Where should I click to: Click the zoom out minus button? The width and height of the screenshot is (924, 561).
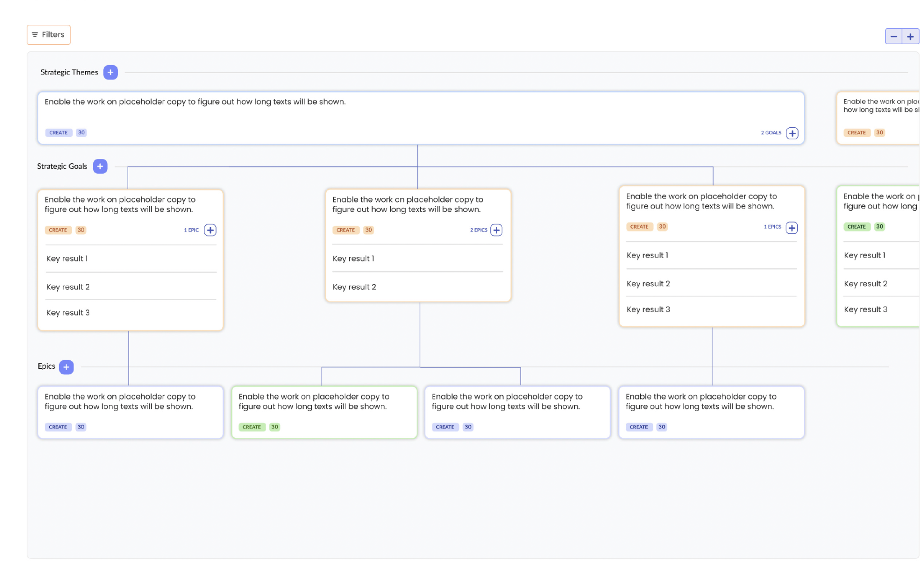pos(893,37)
